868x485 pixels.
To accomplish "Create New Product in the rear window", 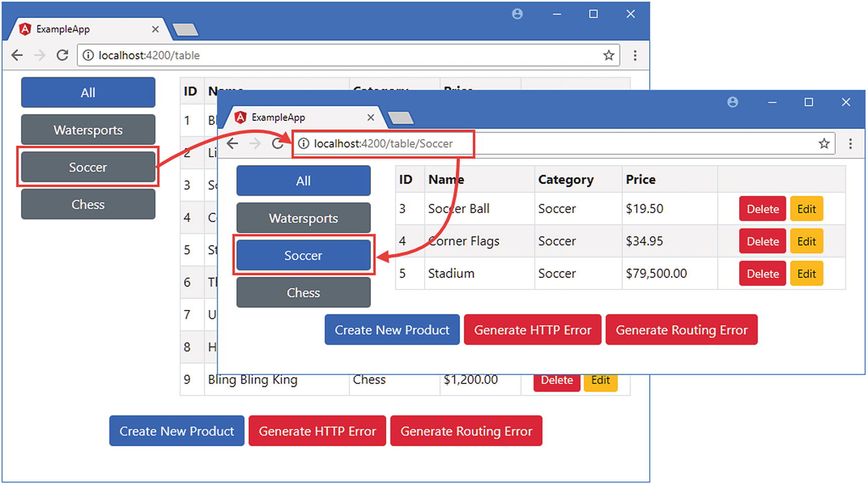I will click(177, 431).
